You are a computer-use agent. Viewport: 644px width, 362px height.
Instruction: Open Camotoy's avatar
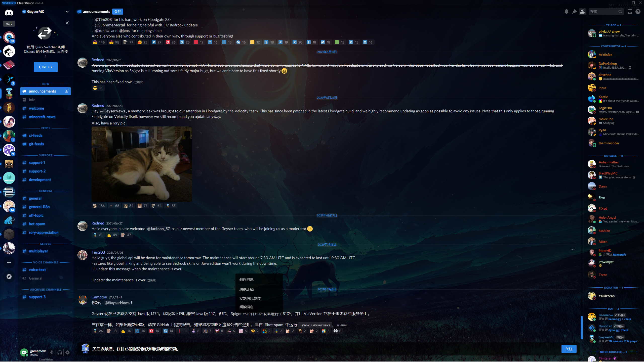point(83,300)
